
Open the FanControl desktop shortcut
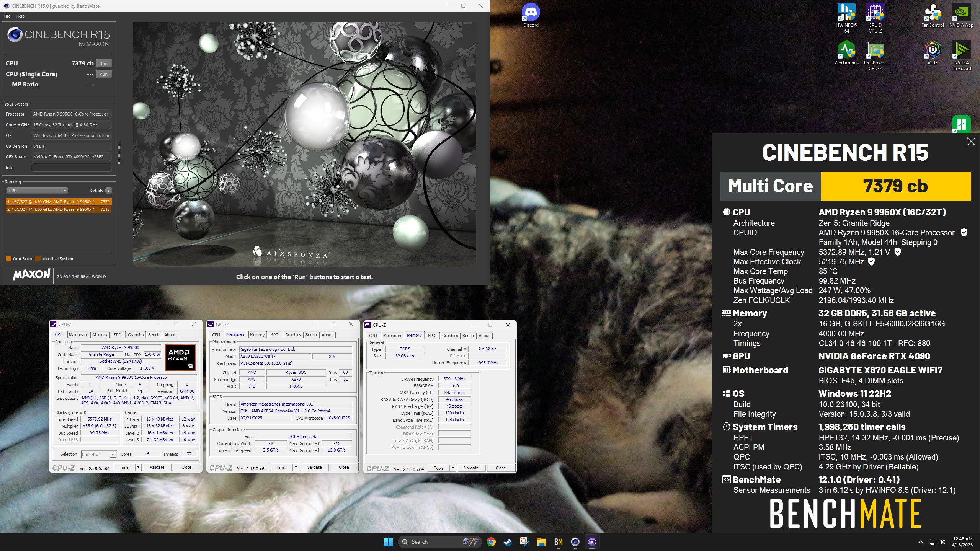coord(932,16)
